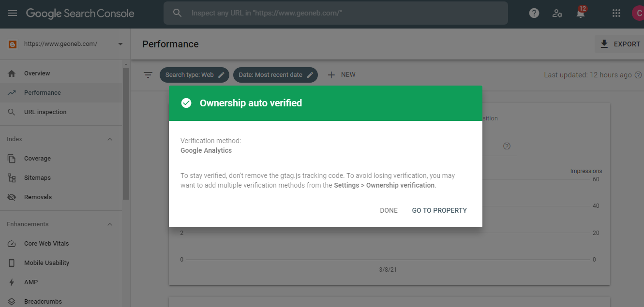The image size is (644, 307).
Task: Click the Last updated help icon
Action: coord(638,75)
